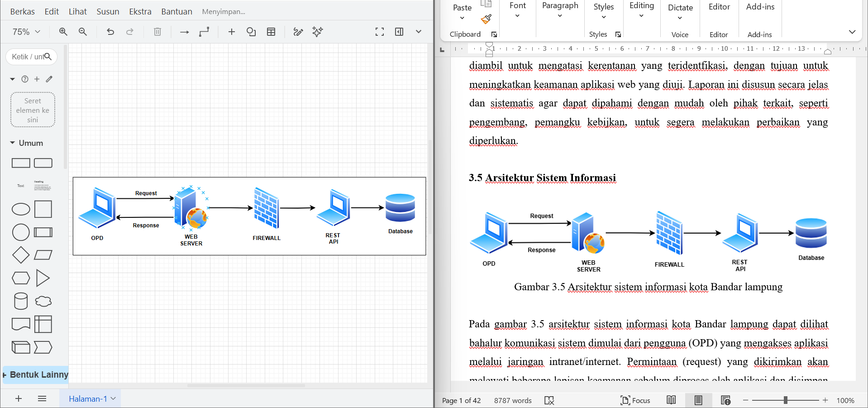Image resolution: width=868 pixels, height=408 pixels.
Task: Edit the scratchpad with pencil icon
Action: point(49,79)
